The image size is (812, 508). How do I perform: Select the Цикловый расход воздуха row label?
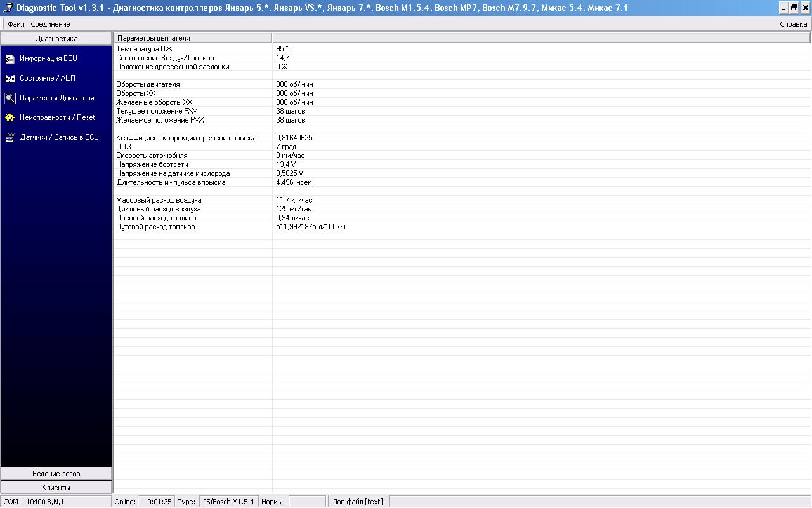[x=159, y=209]
